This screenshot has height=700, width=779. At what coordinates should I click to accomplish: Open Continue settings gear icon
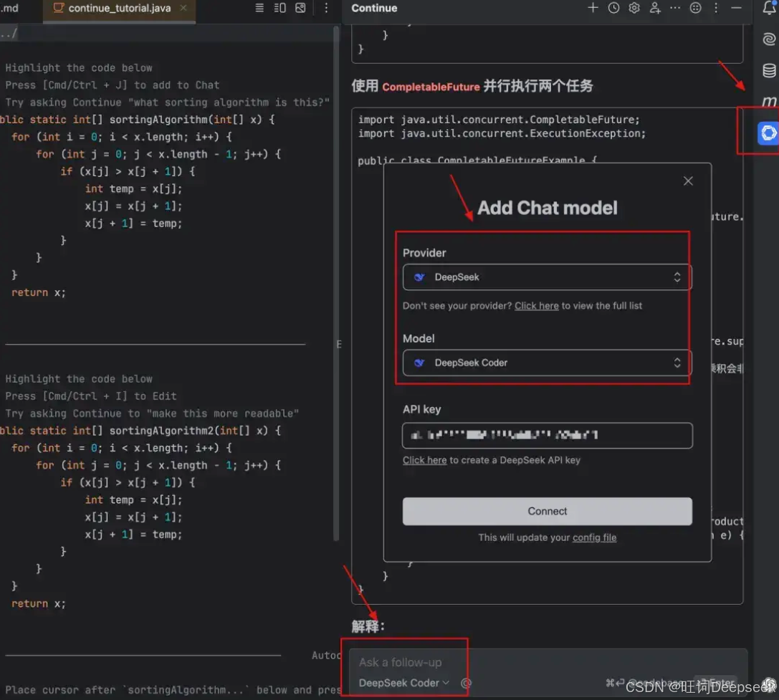(634, 8)
